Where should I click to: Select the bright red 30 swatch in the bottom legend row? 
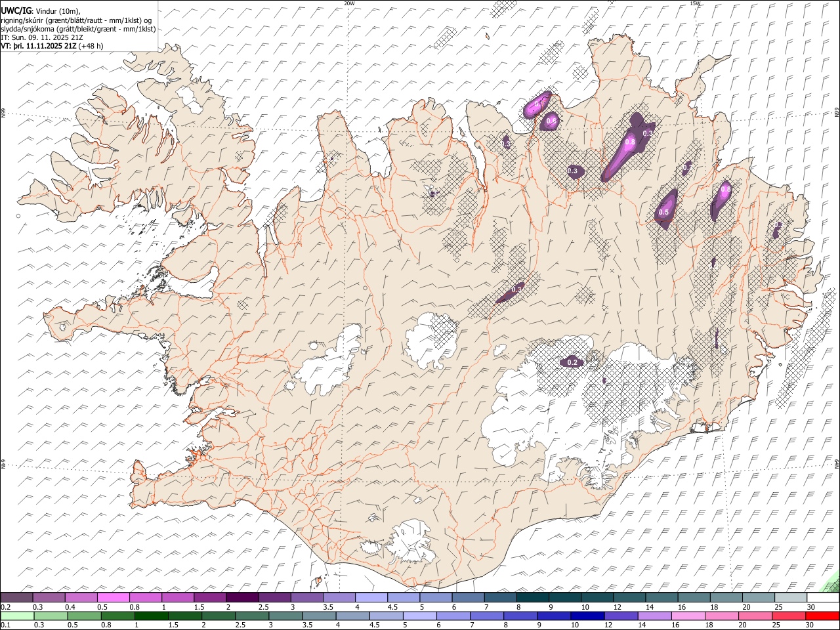[822, 616]
